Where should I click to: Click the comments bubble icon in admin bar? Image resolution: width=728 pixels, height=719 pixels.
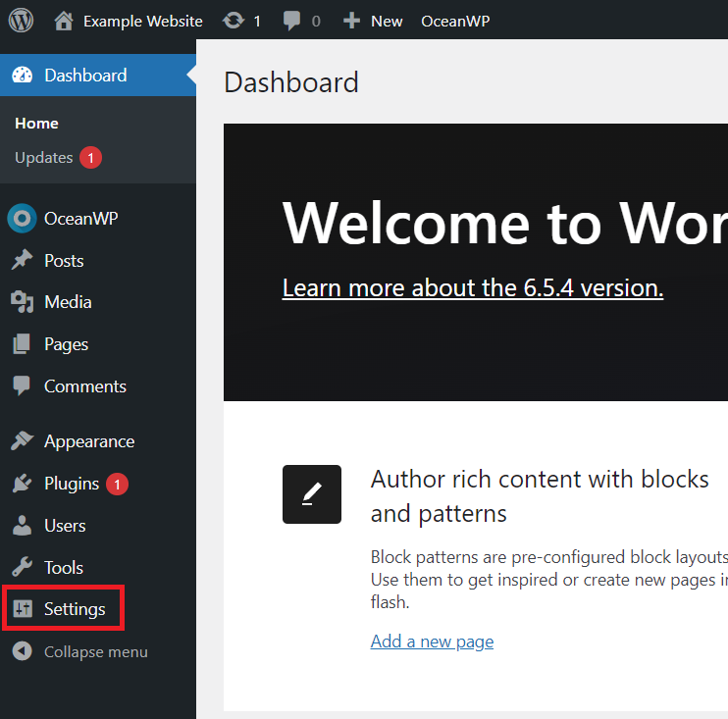(291, 21)
